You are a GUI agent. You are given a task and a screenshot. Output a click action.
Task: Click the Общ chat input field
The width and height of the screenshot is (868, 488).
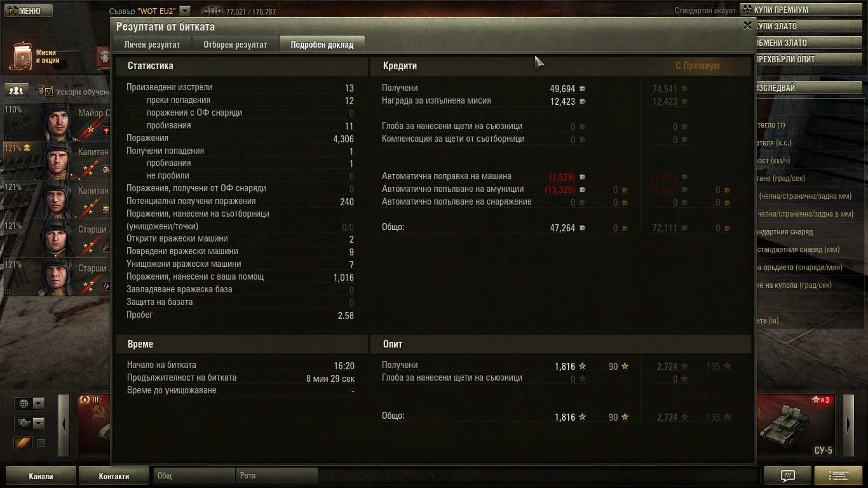point(194,476)
